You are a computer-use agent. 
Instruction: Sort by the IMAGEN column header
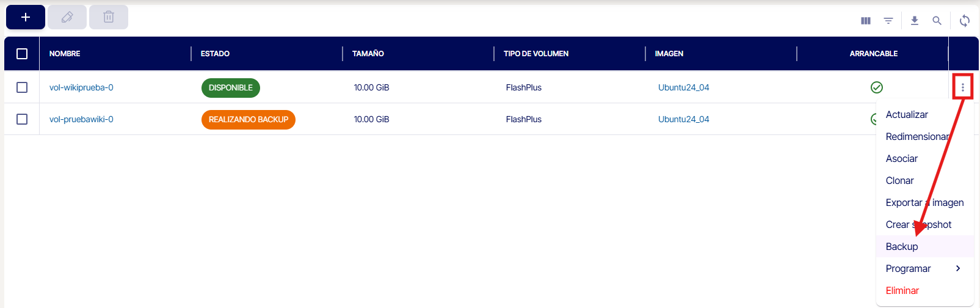click(x=669, y=54)
